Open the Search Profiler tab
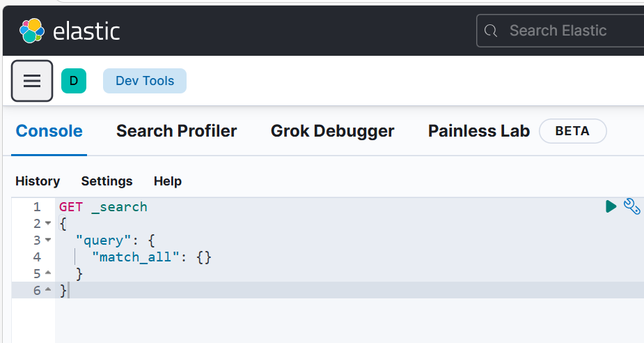 (176, 131)
